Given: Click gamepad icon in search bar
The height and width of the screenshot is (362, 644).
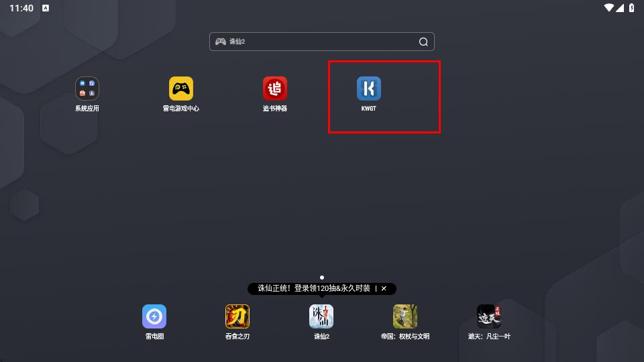Looking at the screenshot, I should point(220,42).
